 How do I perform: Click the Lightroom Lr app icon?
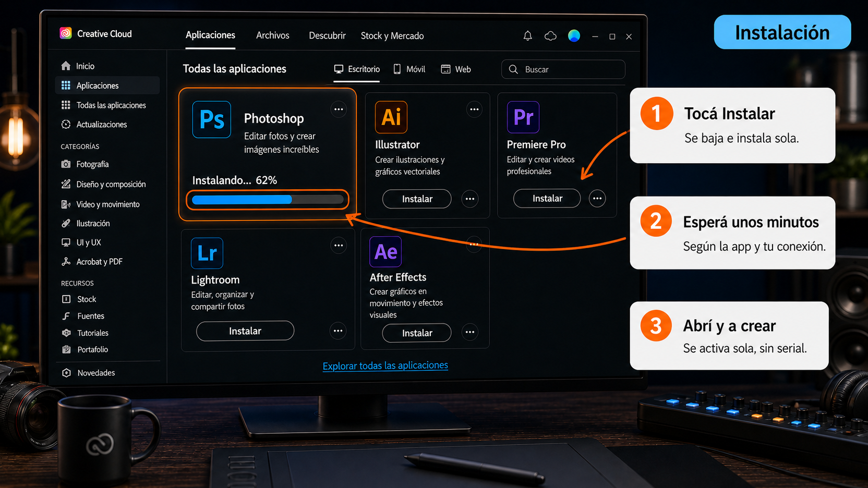pyautogui.click(x=207, y=253)
